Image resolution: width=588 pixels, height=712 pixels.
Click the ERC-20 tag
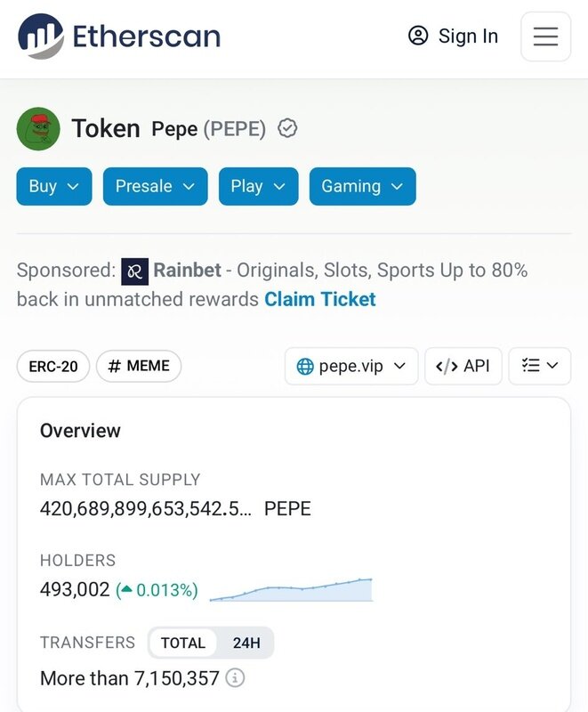click(53, 366)
